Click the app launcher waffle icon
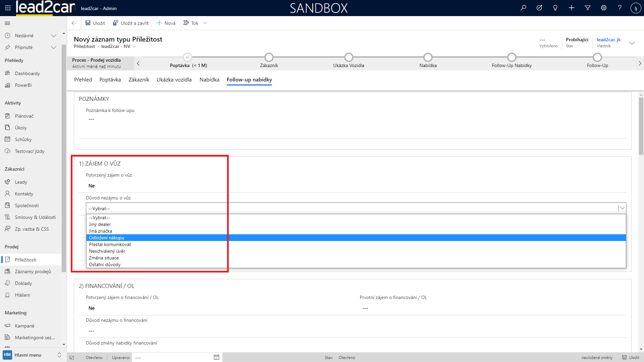Screen dimensions: 644x362 8,8
